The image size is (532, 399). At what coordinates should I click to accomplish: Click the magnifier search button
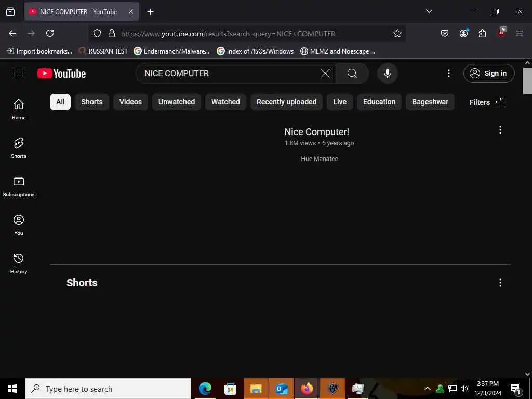tap(352, 73)
